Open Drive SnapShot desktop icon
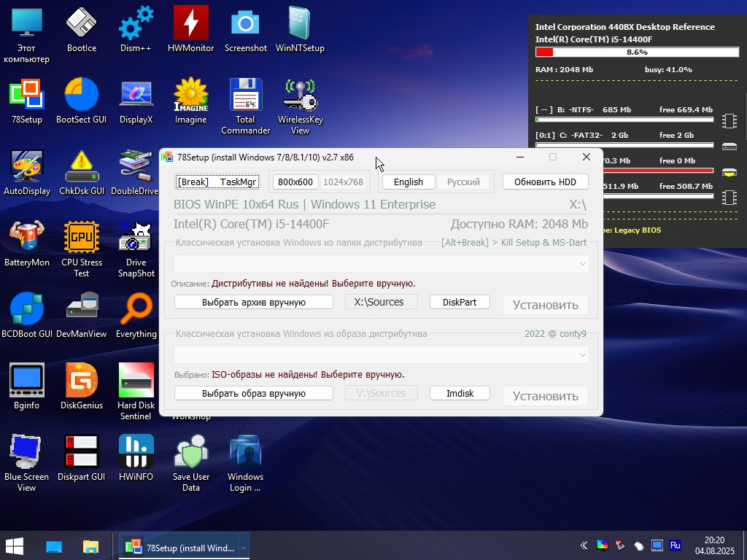The image size is (747, 560). [136, 249]
